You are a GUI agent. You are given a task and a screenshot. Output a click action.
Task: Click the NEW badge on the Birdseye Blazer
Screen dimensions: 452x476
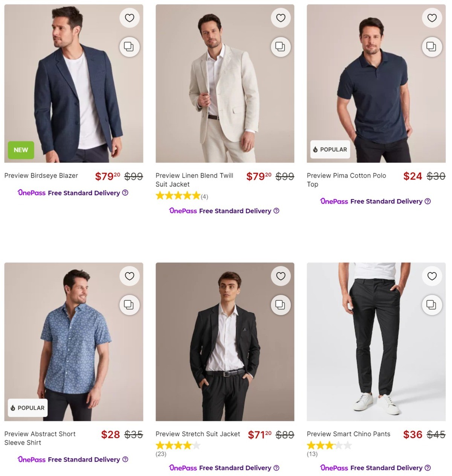pos(21,150)
